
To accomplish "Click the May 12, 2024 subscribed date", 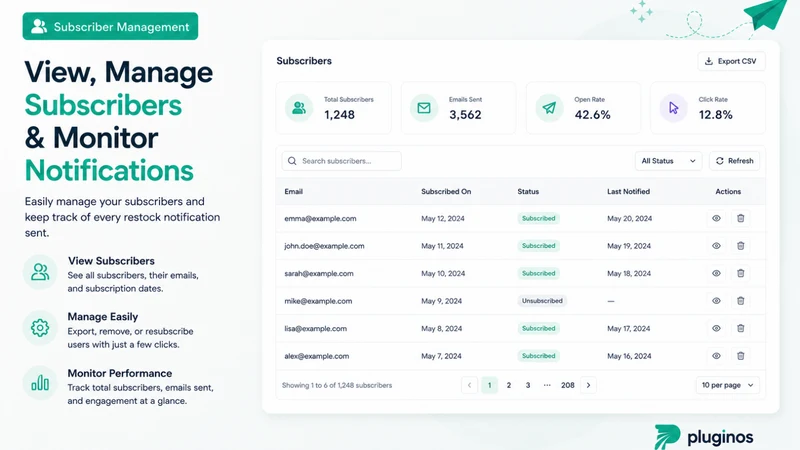I will click(443, 218).
